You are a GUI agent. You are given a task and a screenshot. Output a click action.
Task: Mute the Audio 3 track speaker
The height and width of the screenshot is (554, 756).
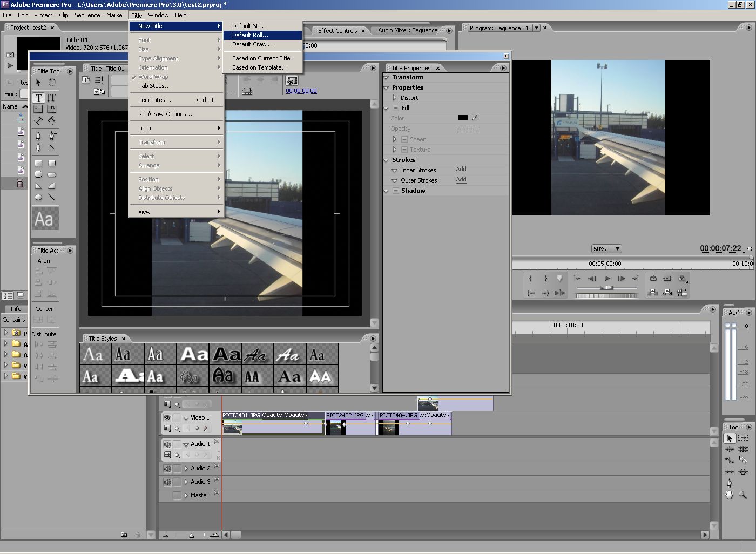167,482
